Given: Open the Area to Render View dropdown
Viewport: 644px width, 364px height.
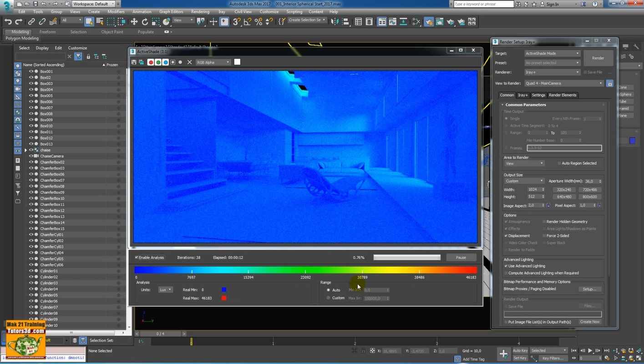Looking at the screenshot, I should point(524,163).
